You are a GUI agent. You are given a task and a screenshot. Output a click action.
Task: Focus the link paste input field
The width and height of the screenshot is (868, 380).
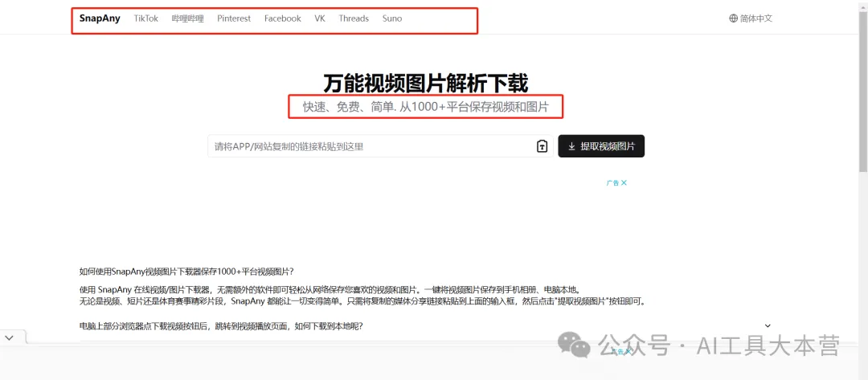[380, 146]
